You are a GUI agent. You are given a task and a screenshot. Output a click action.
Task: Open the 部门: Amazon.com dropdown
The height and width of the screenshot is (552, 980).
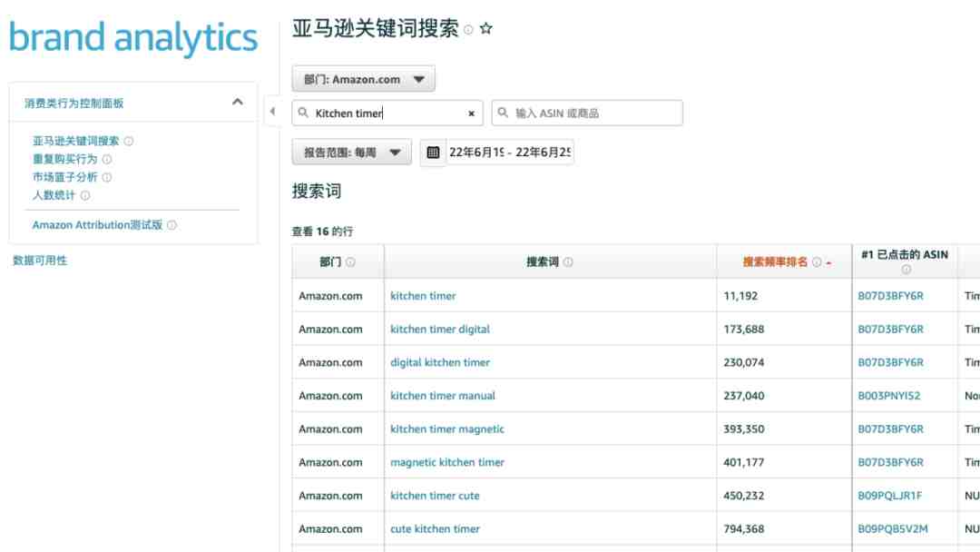click(364, 79)
